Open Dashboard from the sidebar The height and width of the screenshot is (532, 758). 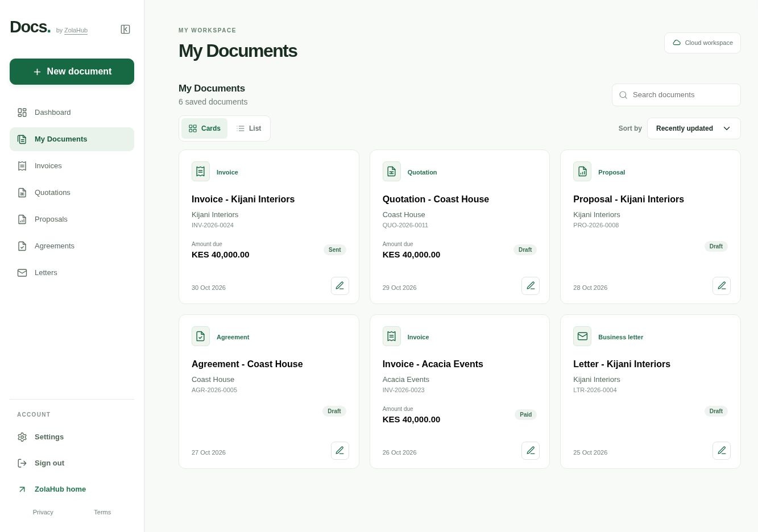click(72, 113)
